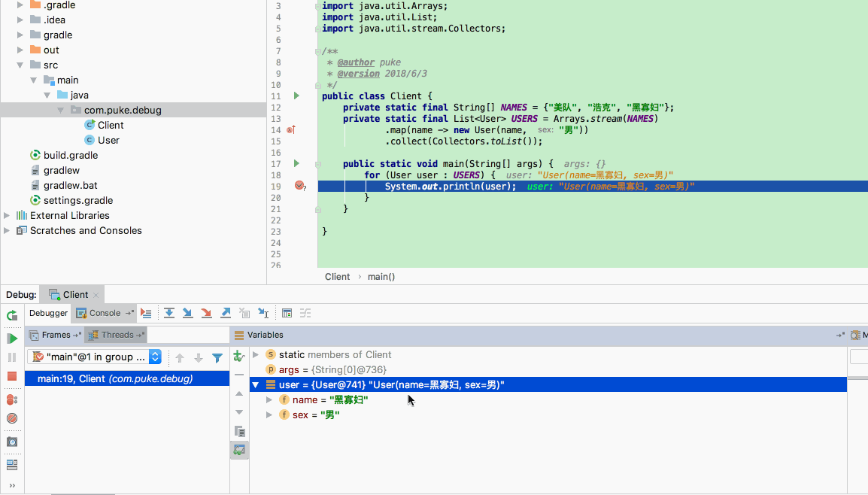868x495 pixels.
Task: Toggle the filter in the Frames panel
Action: pos(217,357)
